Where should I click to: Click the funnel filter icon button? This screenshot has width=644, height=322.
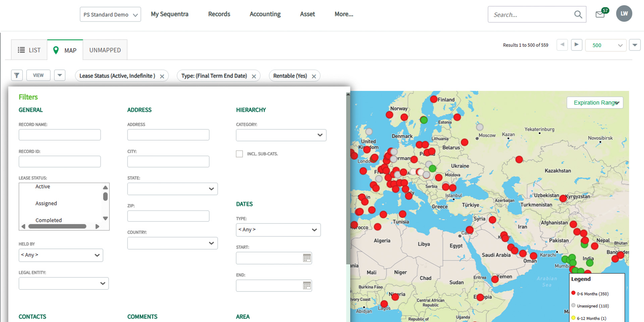17,75
